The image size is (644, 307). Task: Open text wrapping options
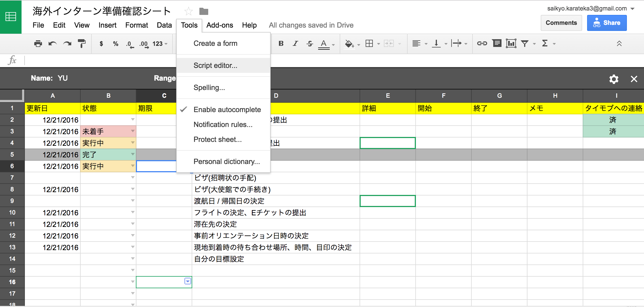[x=456, y=43]
